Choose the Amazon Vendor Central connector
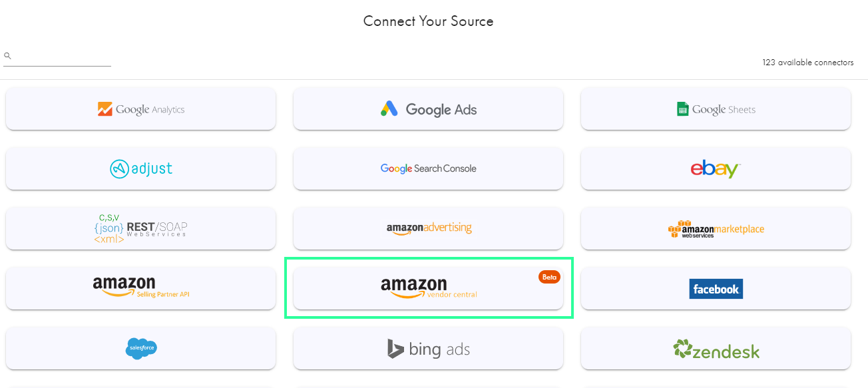The height and width of the screenshot is (388, 868). (428, 288)
